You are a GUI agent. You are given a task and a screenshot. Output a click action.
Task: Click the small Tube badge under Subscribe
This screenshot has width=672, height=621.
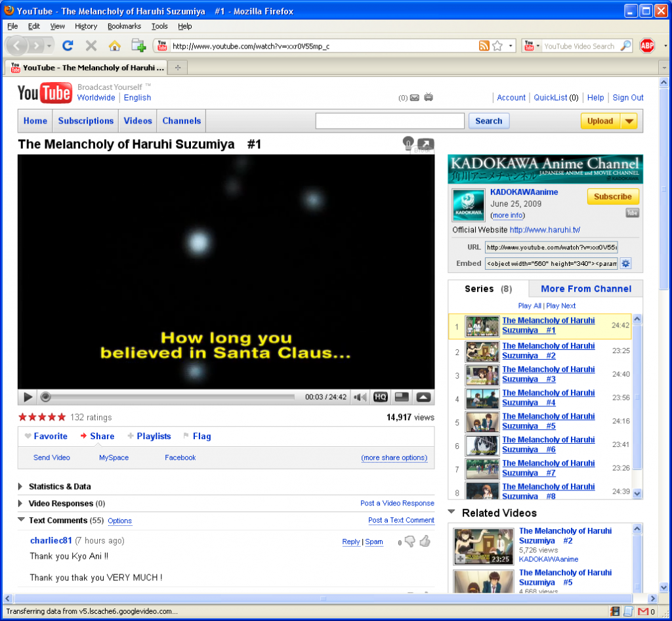click(x=632, y=213)
